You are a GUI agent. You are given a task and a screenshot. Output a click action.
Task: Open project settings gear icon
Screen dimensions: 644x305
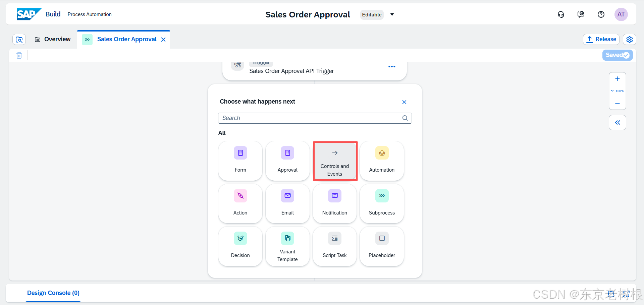(630, 39)
